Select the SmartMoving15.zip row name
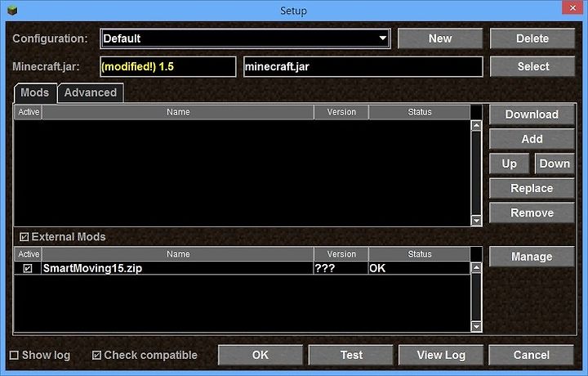Image resolution: width=588 pixels, height=376 pixels. pyautogui.click(x=177, y=268)
